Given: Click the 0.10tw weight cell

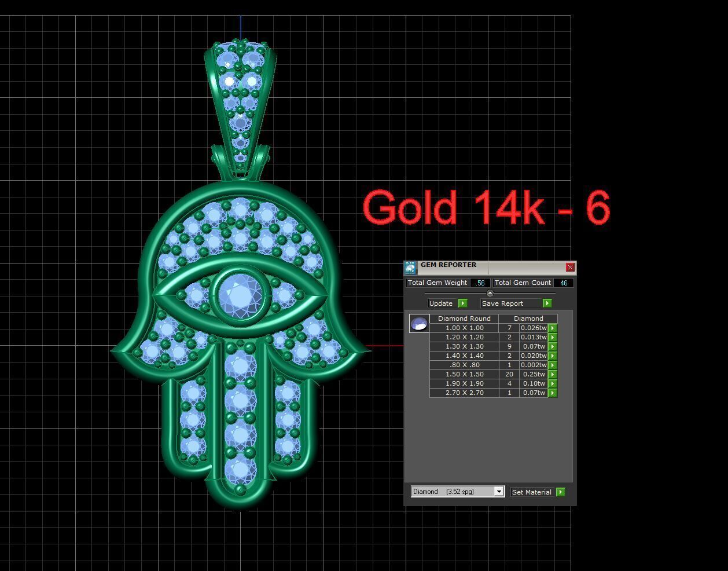Looking at the screenshot, I should click(x=534, y=383).
